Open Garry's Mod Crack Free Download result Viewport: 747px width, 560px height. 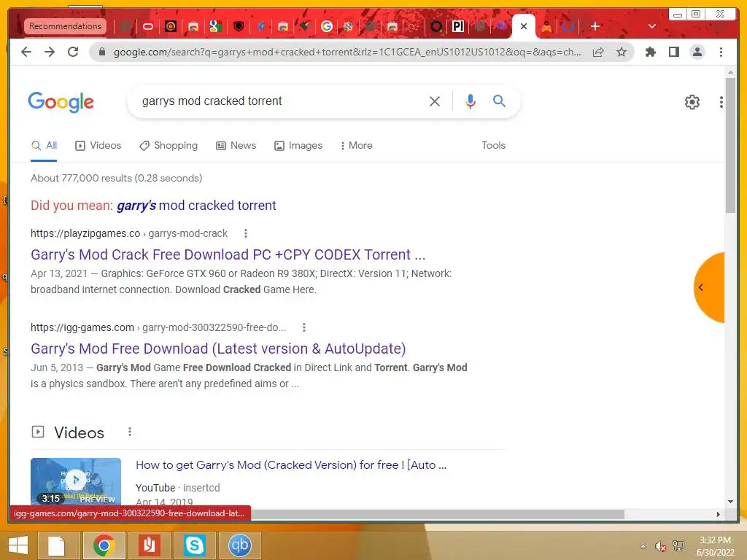pyautogui.click(x=228, y=254)
